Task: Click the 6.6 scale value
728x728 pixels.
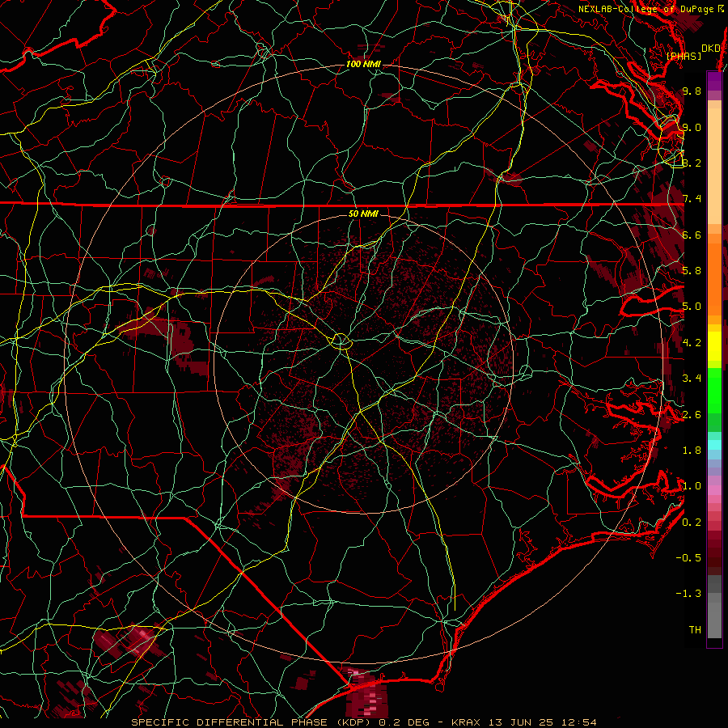Action: click(692, 235)
